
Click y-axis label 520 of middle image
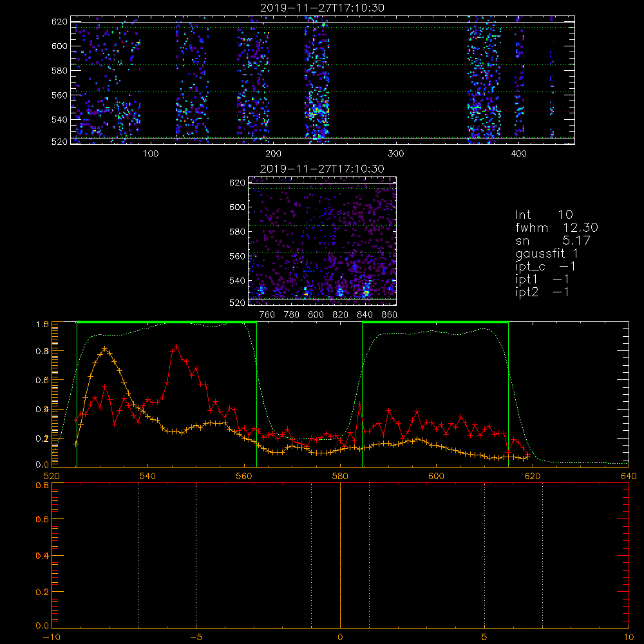point(238,303)
